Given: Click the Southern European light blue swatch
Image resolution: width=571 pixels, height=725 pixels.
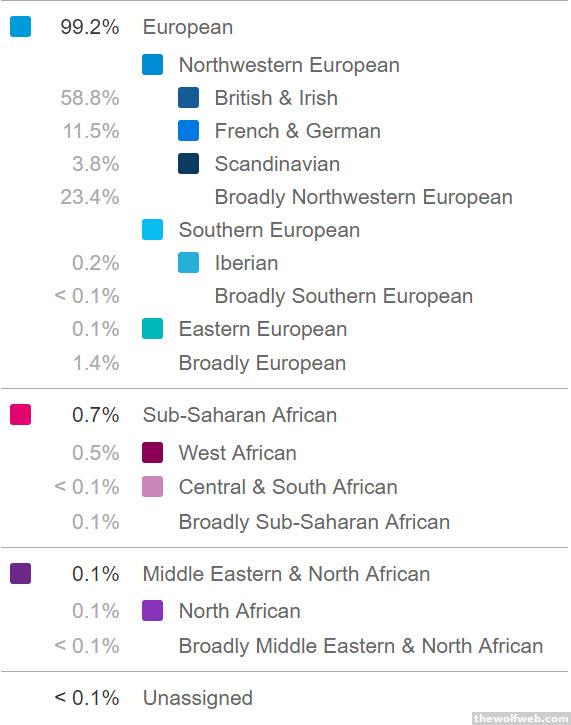Looking at the screenshot, I should (152, 229).
